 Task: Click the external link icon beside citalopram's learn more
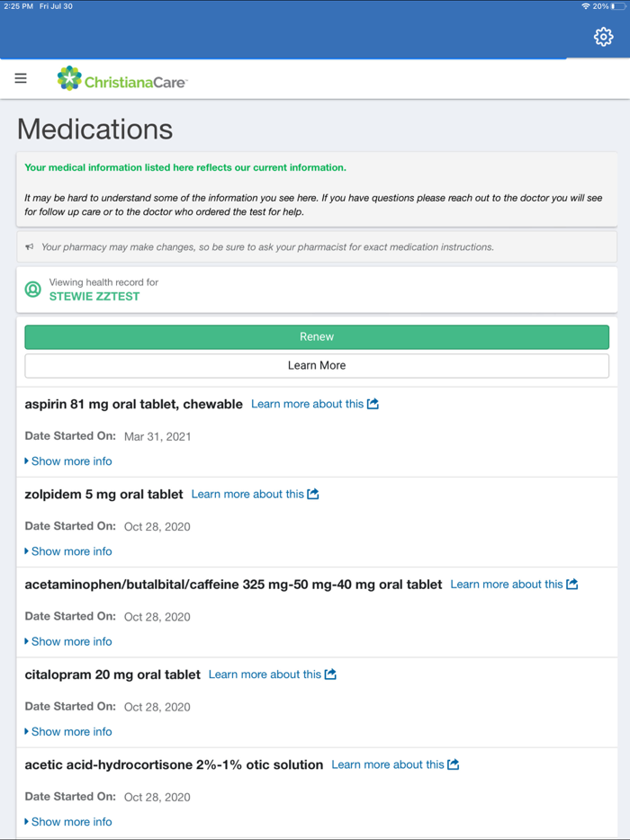coord(330,674)
